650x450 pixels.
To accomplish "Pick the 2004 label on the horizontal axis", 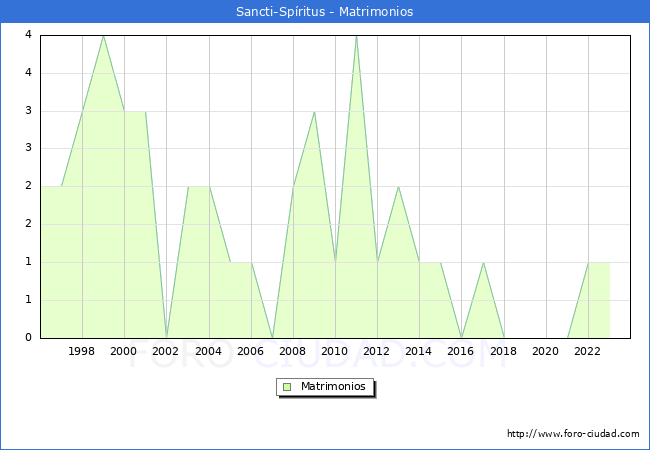I will 208,351.
